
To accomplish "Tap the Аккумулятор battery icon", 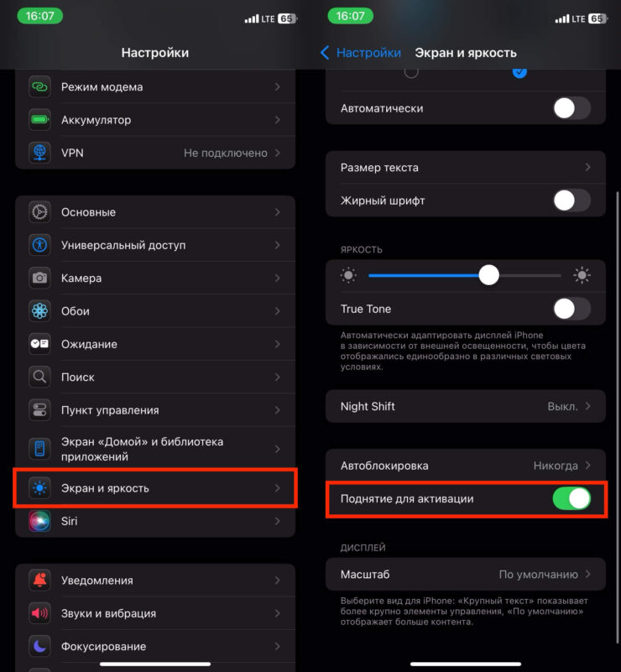I will coord(39,120).
